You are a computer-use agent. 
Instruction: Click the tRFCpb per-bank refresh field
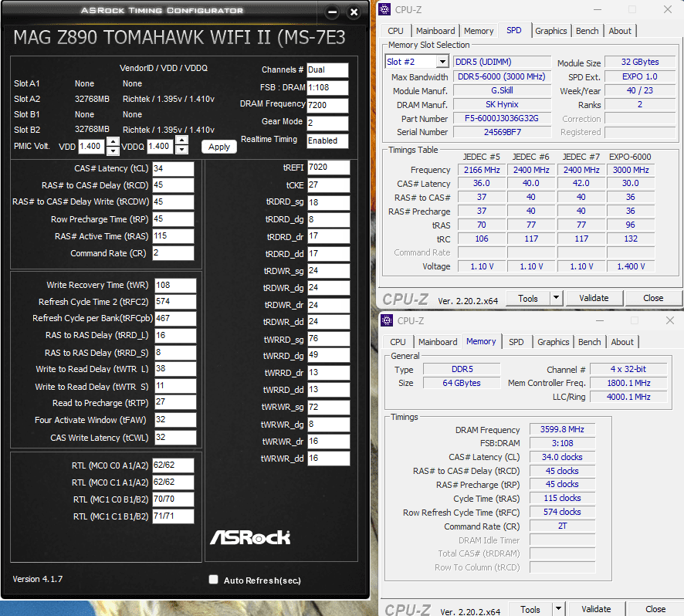click(176, 319)
